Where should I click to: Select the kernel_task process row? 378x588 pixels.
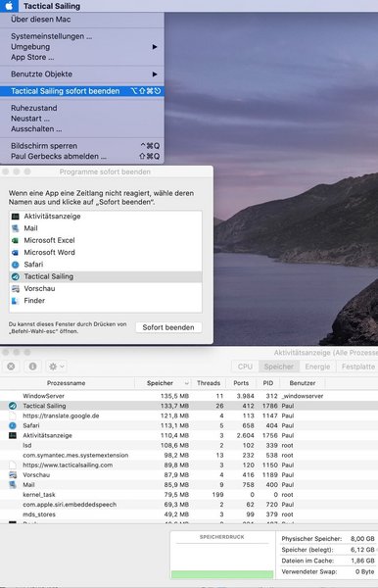click(x=189, y=495)
